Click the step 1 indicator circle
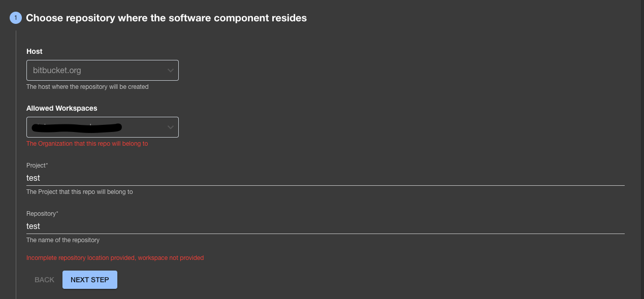The height and width of the screenshot is (299, 644). [15, 18]
